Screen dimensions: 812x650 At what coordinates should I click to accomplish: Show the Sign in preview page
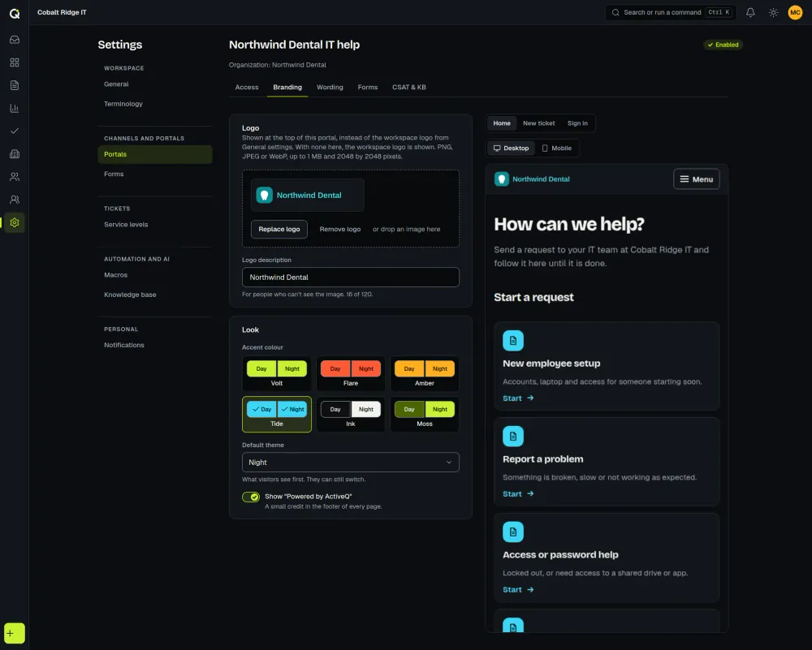(577, 123)
